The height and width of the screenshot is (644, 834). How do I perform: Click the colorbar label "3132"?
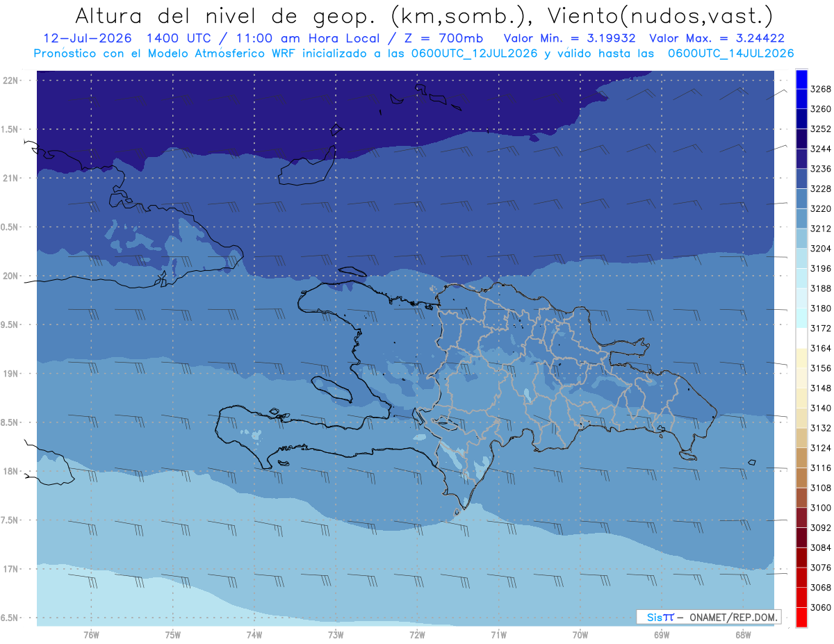[821, 428]
